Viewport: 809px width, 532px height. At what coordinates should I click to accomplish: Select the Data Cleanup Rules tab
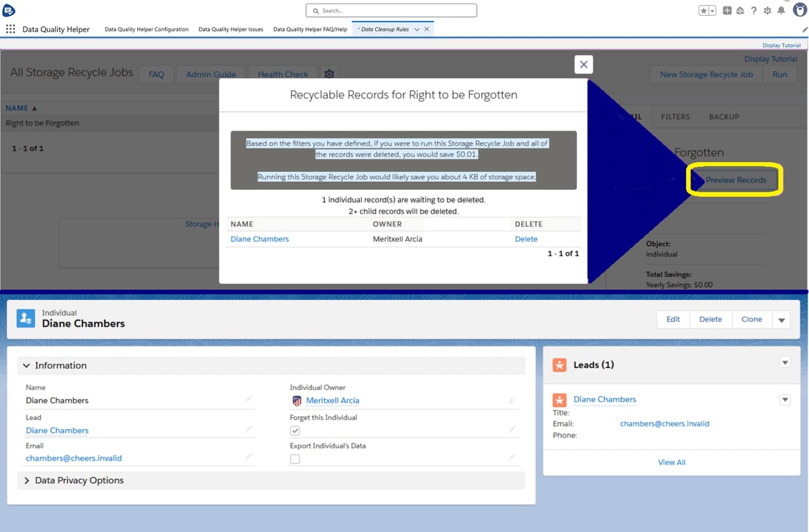point(385,29)
